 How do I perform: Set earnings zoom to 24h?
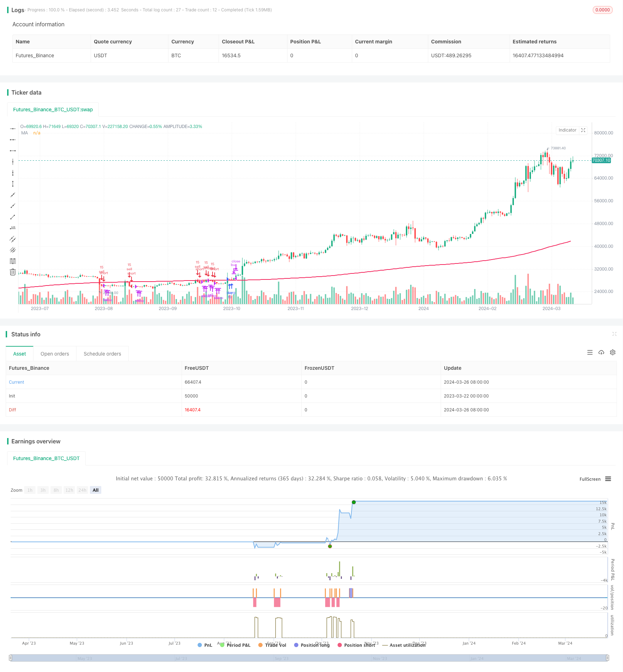[x=82, y=490]
